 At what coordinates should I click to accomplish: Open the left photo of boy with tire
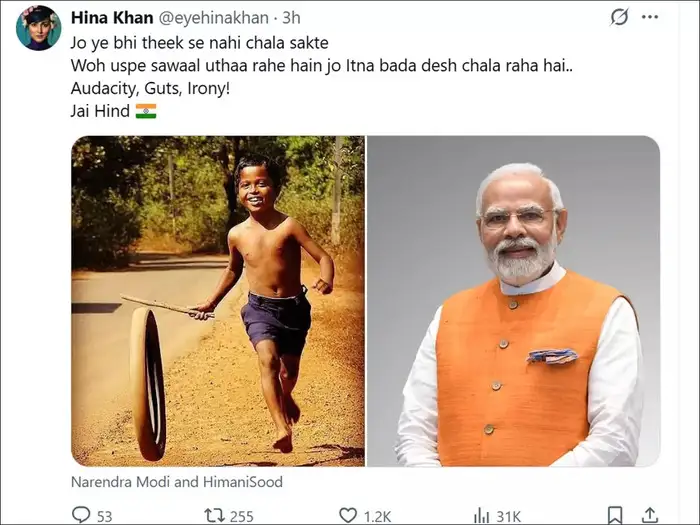(217, 300)
